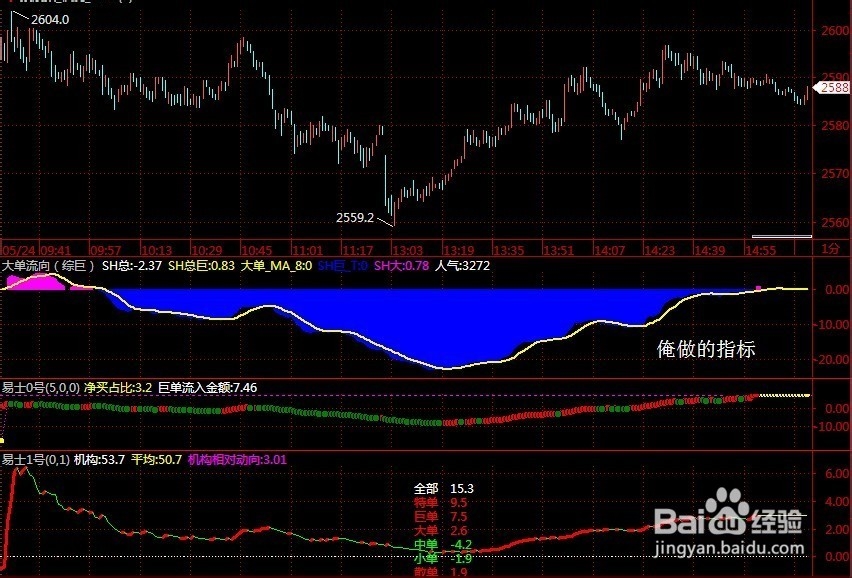Click the 1分 period label

pos(830,249)
